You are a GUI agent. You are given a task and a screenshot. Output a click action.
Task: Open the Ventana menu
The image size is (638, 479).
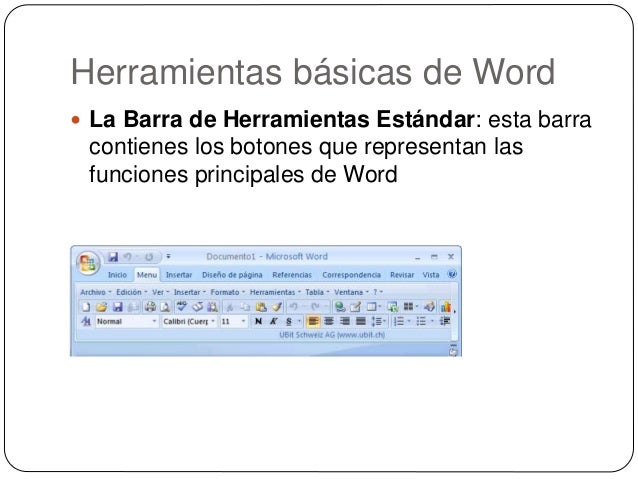351,292
